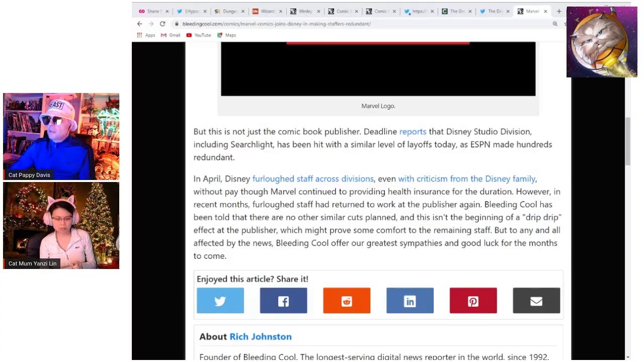Share the article via LinkedIn
644x362 pixels.
click(x=410, y=301)
